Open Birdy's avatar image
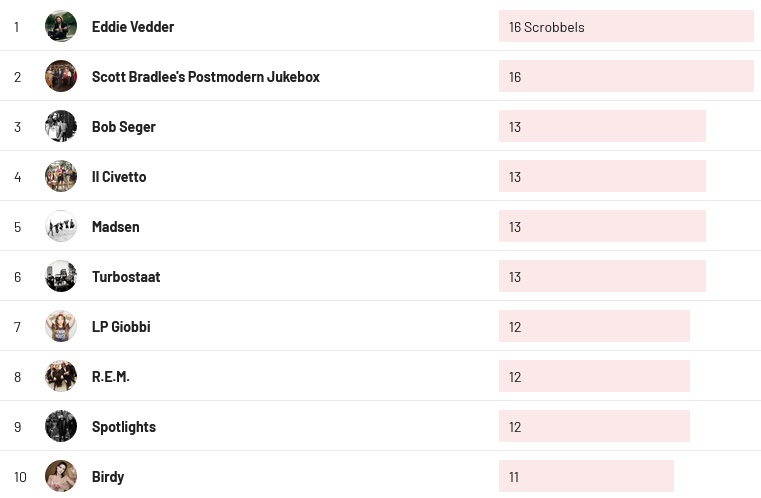This screenshot has width=761, height=498. coord(61,476)
